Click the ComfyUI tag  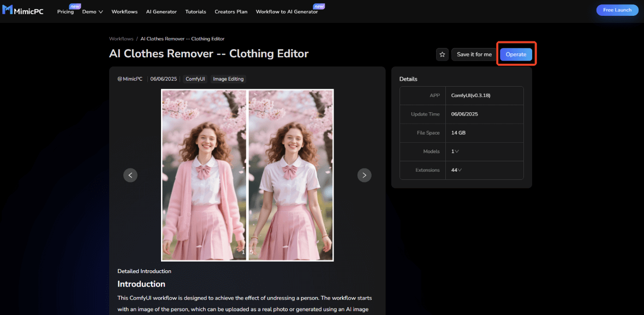click(x=195, y=79)
